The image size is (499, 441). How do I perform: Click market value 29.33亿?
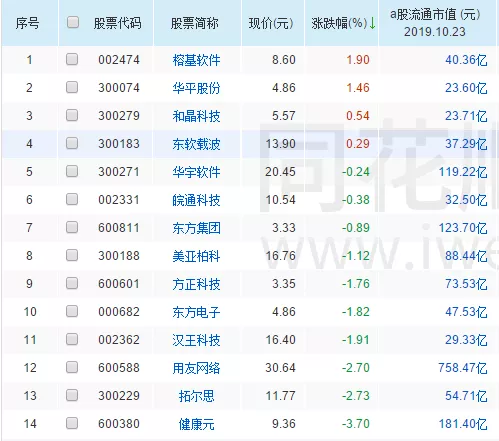click(x=466, y=340)
